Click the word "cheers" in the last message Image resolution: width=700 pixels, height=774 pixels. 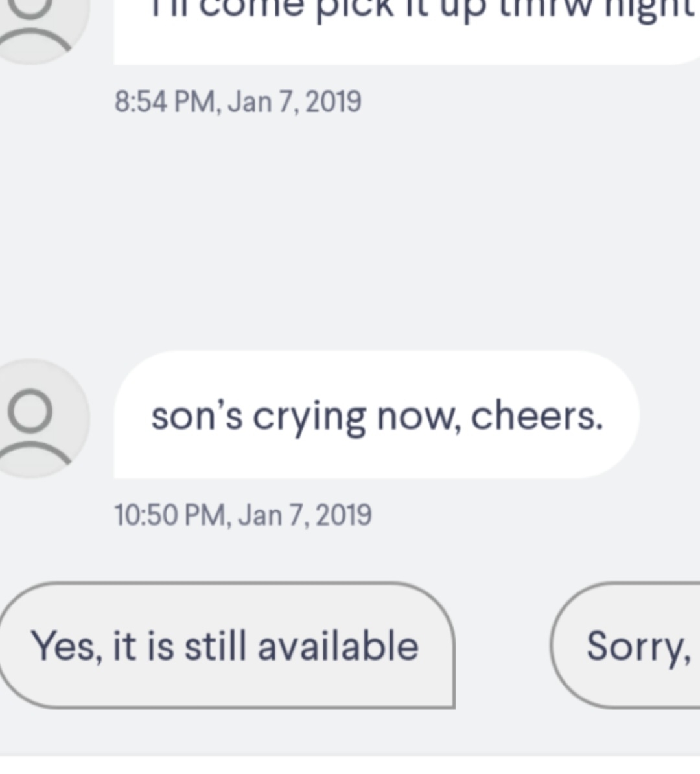[535, 416]
